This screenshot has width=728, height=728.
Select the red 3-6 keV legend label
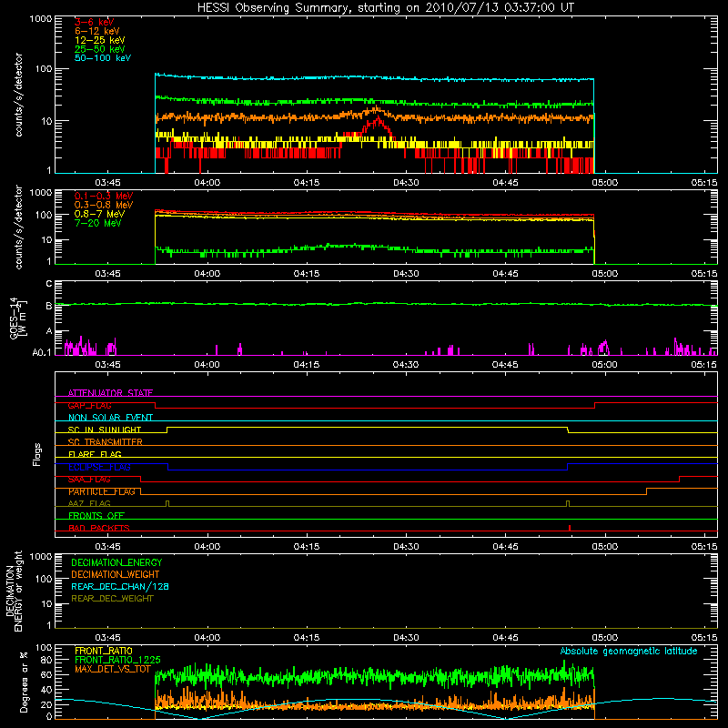(x=94, y=22)
